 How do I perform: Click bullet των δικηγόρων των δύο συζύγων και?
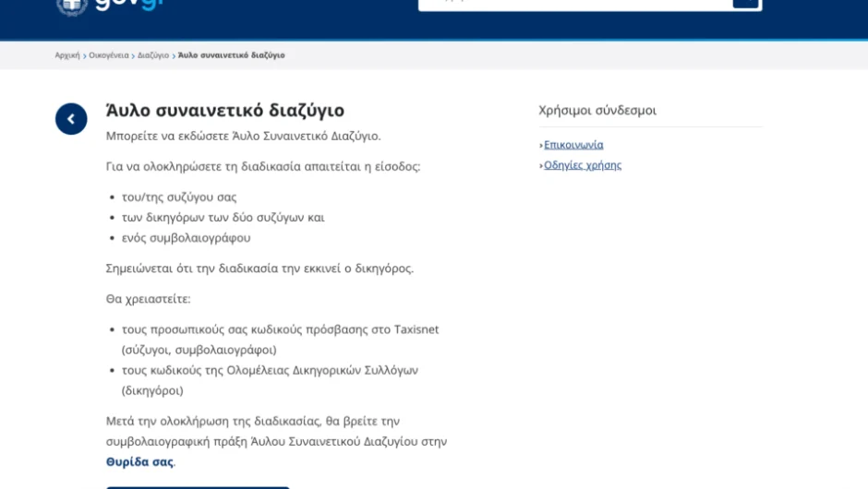click(x=223, y=218)
